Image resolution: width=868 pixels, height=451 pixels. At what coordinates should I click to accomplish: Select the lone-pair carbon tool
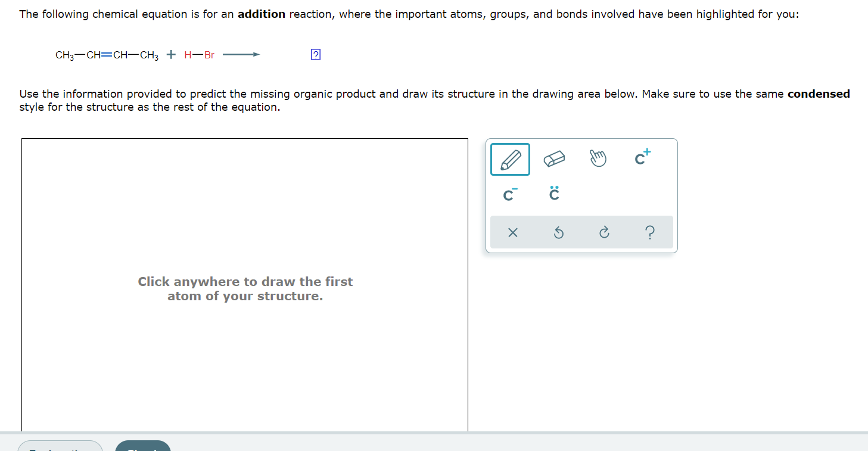[554, 194]
